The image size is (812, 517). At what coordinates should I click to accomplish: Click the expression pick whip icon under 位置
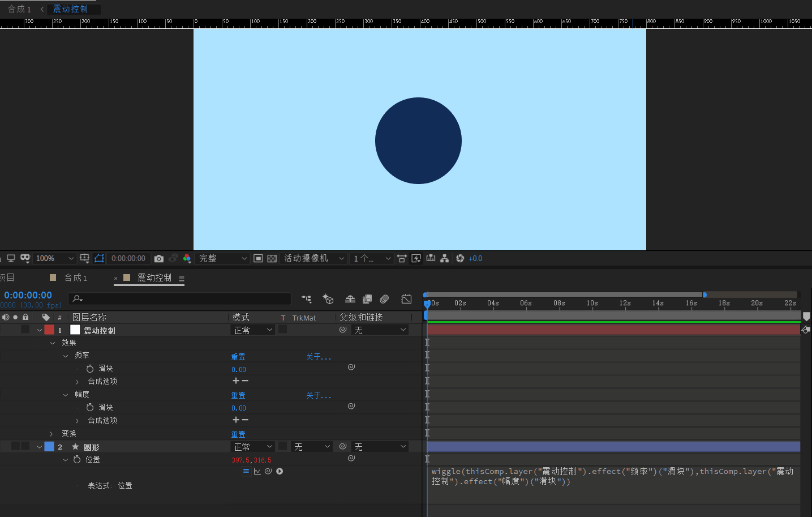(268, 471)
